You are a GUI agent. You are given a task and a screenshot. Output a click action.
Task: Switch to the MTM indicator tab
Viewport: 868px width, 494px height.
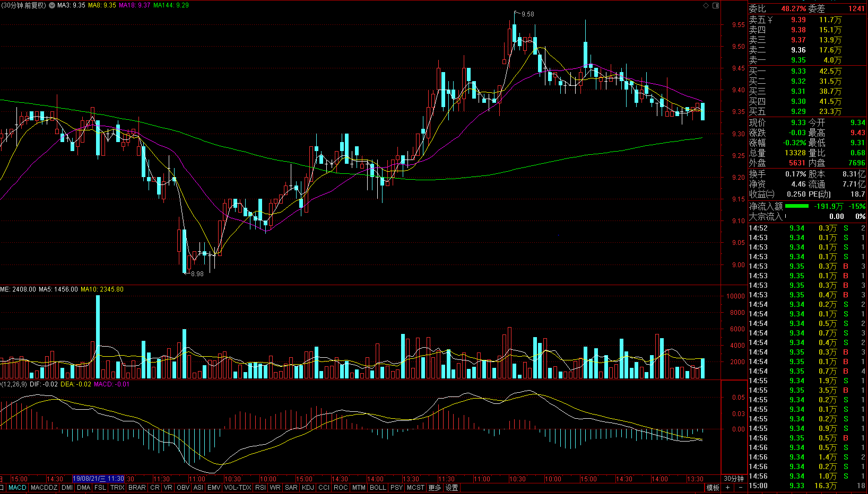pyautogui.click(x=359, y=488)
